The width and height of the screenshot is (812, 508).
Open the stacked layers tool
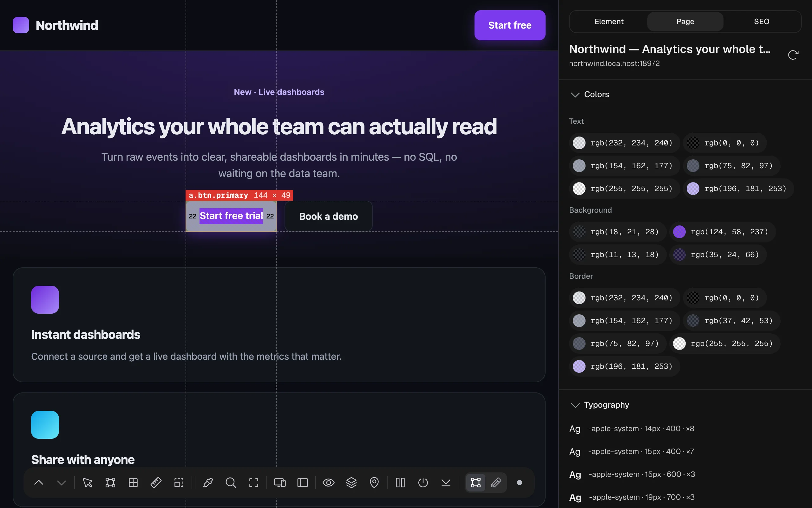tap(351, 483)
